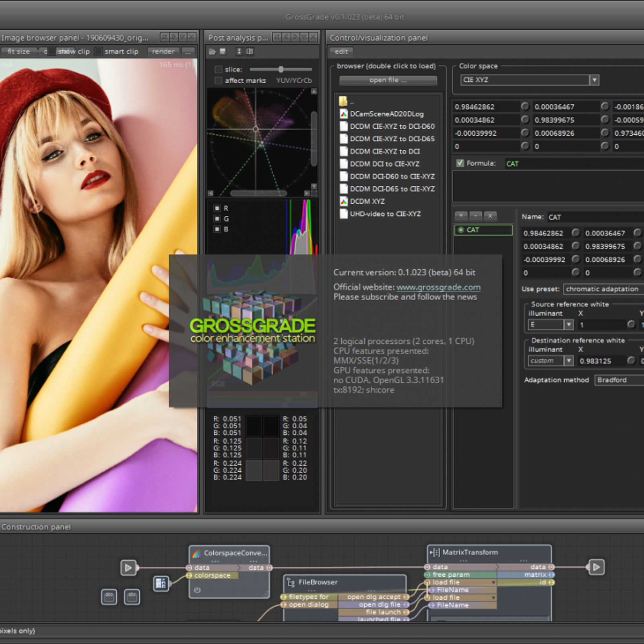Toggle the affect marks checkbox
644x644 pixels.
pyautogui.click(x=218, y=80)
